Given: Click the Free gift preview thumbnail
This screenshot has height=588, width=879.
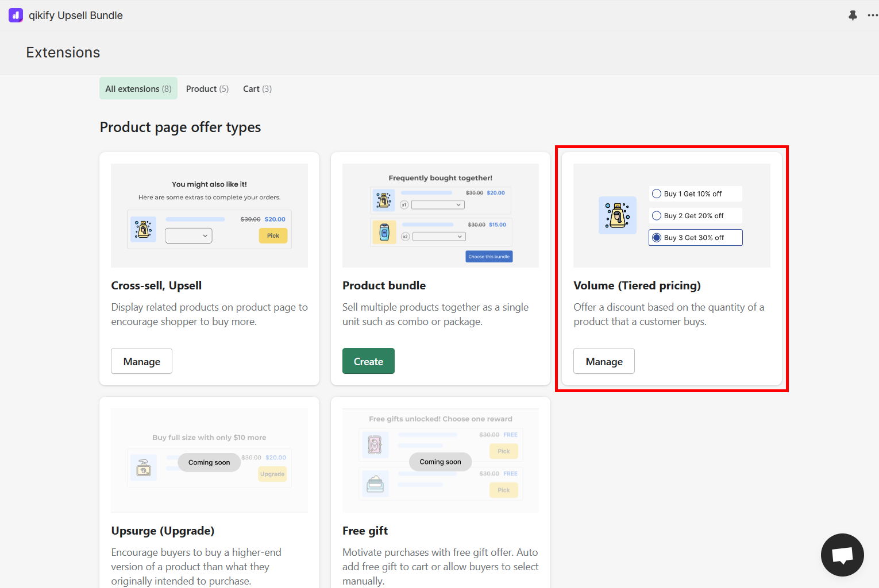Looking at the screenshot, I should pos(441,461).
